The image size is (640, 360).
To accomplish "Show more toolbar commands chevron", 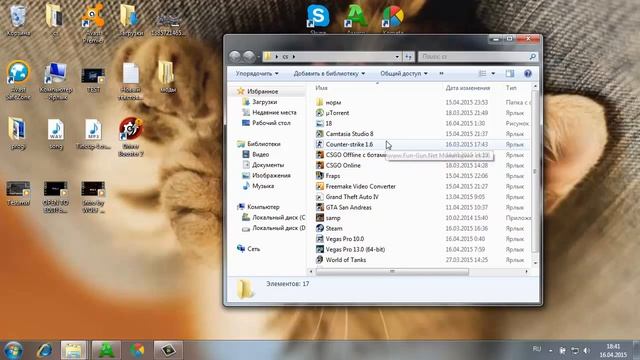I will tap(441, 73).
